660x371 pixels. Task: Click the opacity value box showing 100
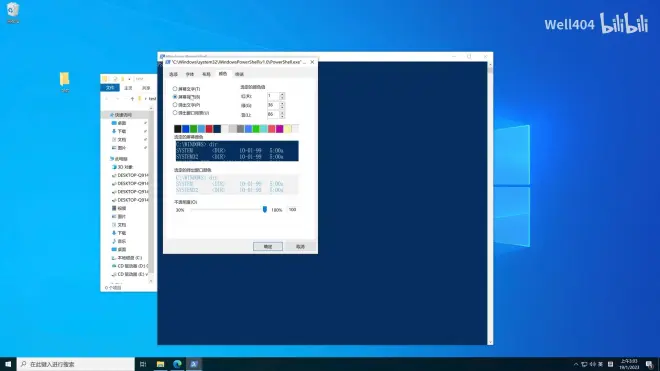(293, 209)
